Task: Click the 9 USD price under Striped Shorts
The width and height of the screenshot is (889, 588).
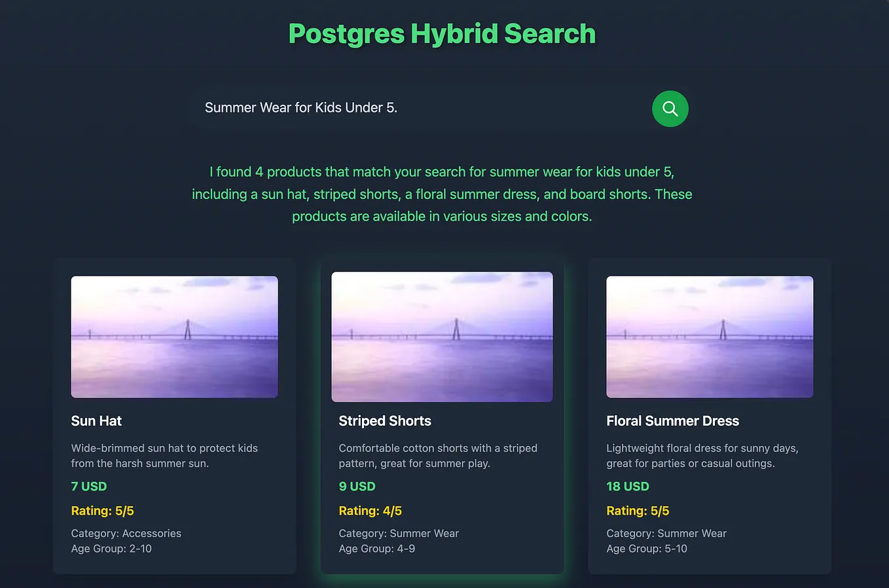Action: click(x=357, y=487)
